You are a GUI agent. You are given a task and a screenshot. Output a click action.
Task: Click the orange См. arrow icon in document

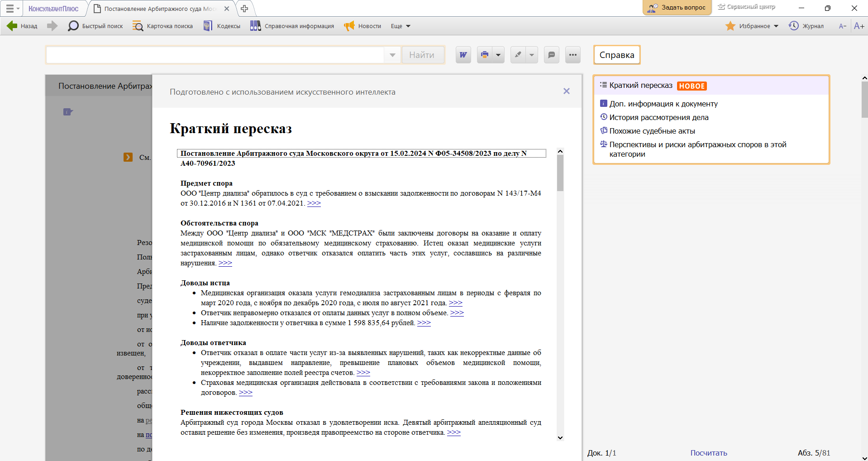click(x=128, y=157)
